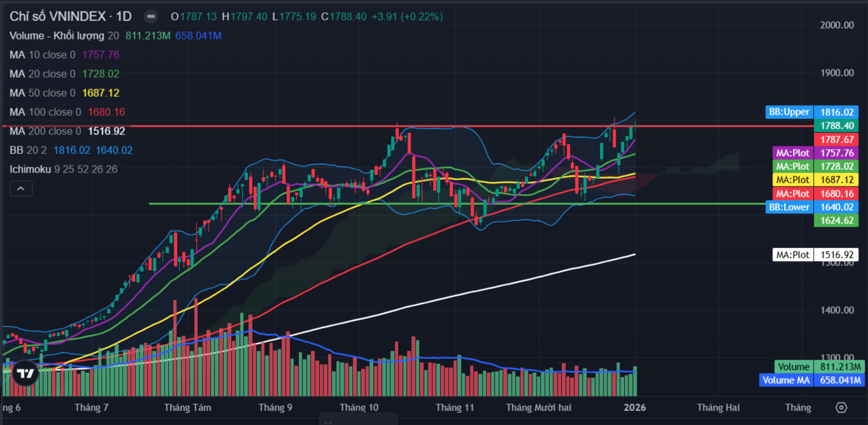Click Tháng 10 on the time axis

click(359, 407)
